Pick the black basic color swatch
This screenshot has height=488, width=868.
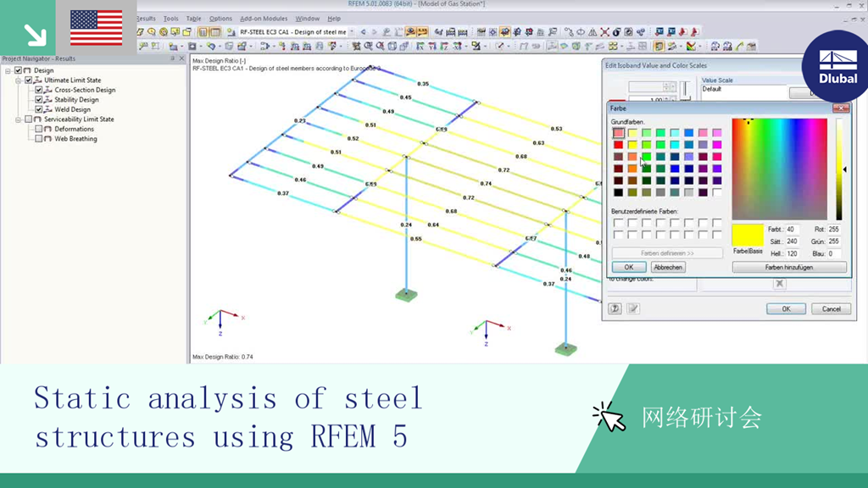coord(618,192)
